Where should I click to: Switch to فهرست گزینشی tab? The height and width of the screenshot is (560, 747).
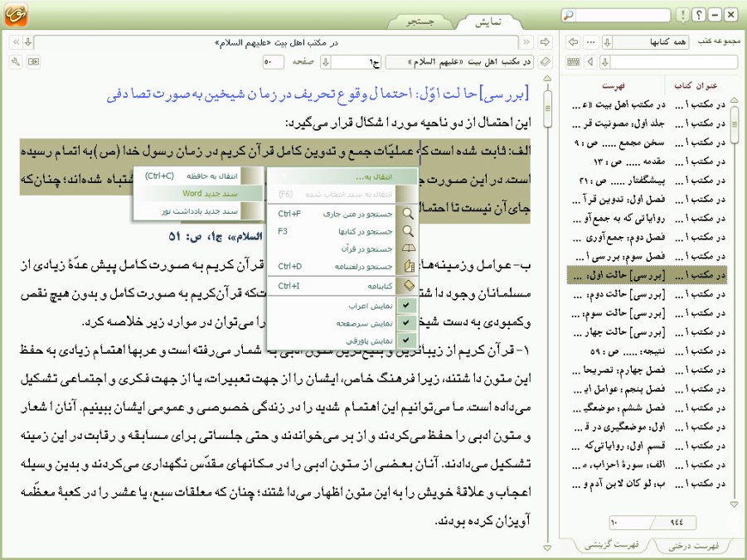click(611, 544)
